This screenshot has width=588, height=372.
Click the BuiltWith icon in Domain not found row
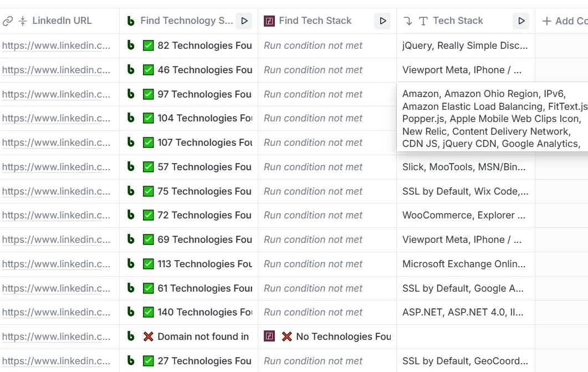pos(130,337)
